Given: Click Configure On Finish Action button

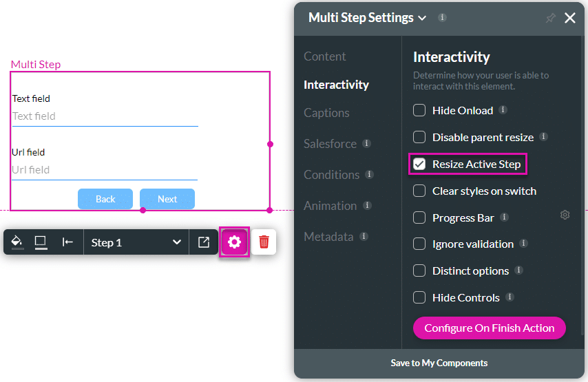Looking at the screenshot, I should pyautogui.click(x=490, y=328).
